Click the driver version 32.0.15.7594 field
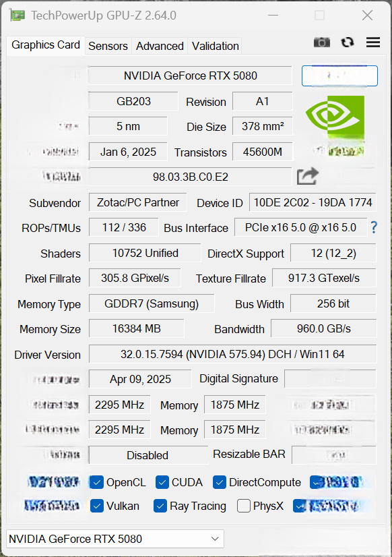 coord(232,354)
